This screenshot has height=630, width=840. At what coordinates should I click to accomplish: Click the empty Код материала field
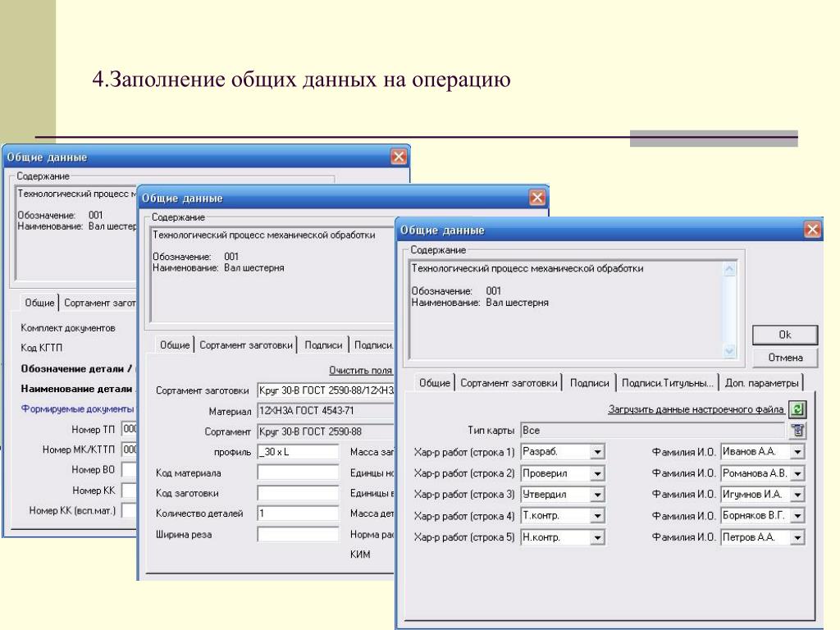pos(298,472)
